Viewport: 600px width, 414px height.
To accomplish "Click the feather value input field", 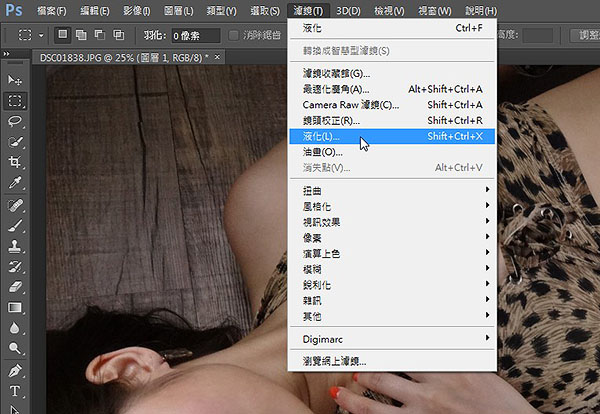I will pos(196,36).
